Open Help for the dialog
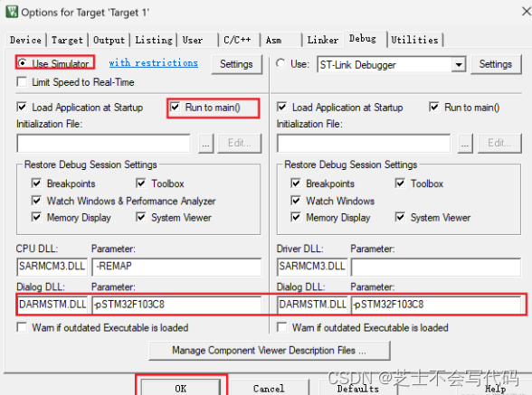 496,388
